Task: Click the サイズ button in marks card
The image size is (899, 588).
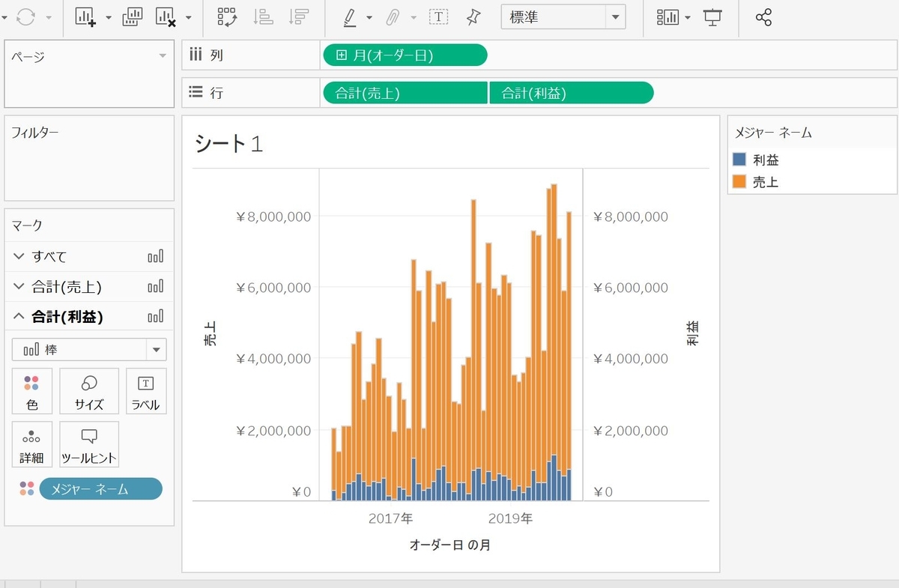Action: tap(89, 391)
